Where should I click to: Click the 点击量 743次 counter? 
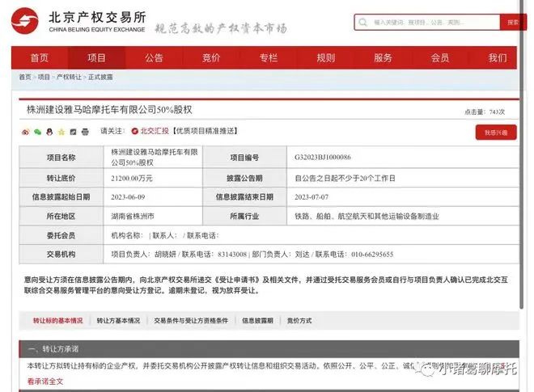click(485, 112)
